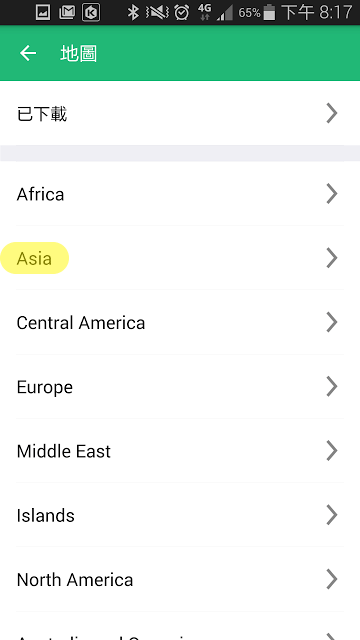Open the Bluetooth status icon
360x640 pixels.
coord(133,13)
